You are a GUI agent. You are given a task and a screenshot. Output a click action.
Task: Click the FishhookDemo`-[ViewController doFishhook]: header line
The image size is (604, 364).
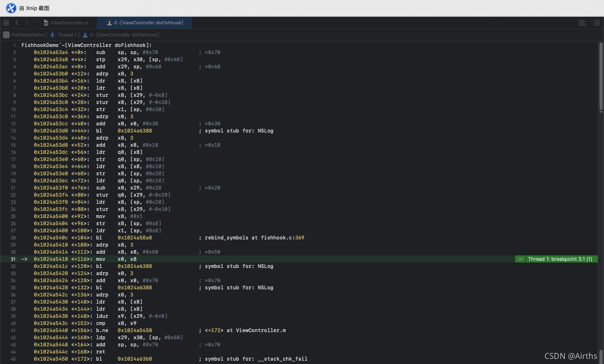tap(86, 45)
